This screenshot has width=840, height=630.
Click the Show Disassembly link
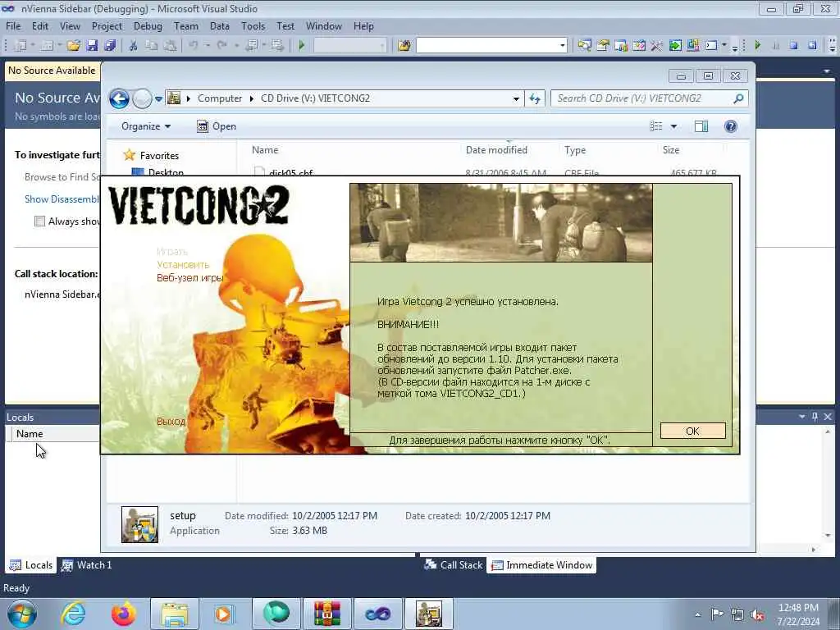coord(62,199)
